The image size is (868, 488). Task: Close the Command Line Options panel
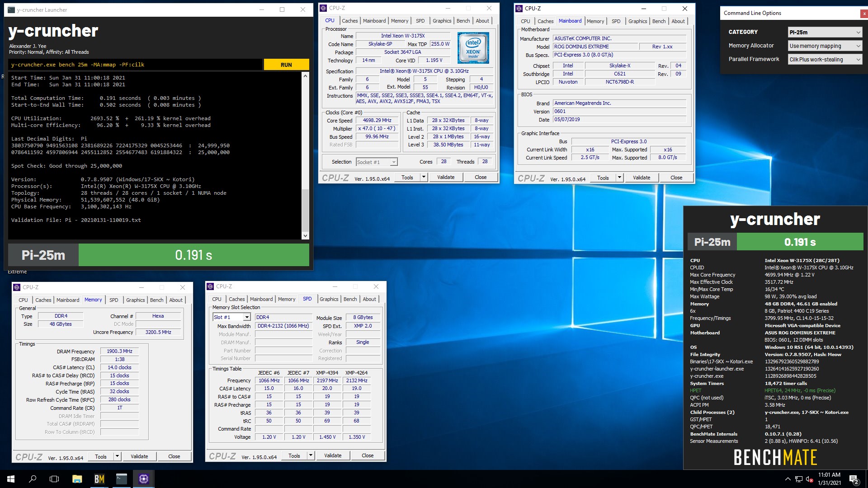(x=864, y=14)
